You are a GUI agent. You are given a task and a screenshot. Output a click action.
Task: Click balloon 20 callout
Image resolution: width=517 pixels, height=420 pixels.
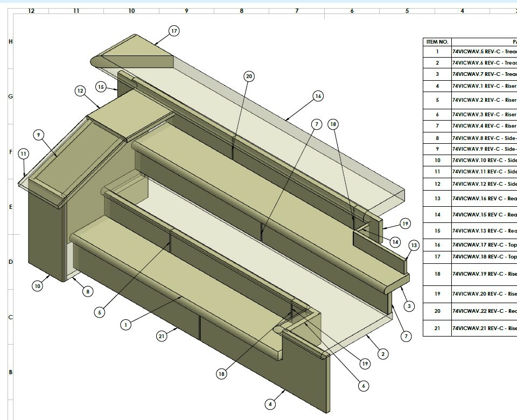(249, 76)
